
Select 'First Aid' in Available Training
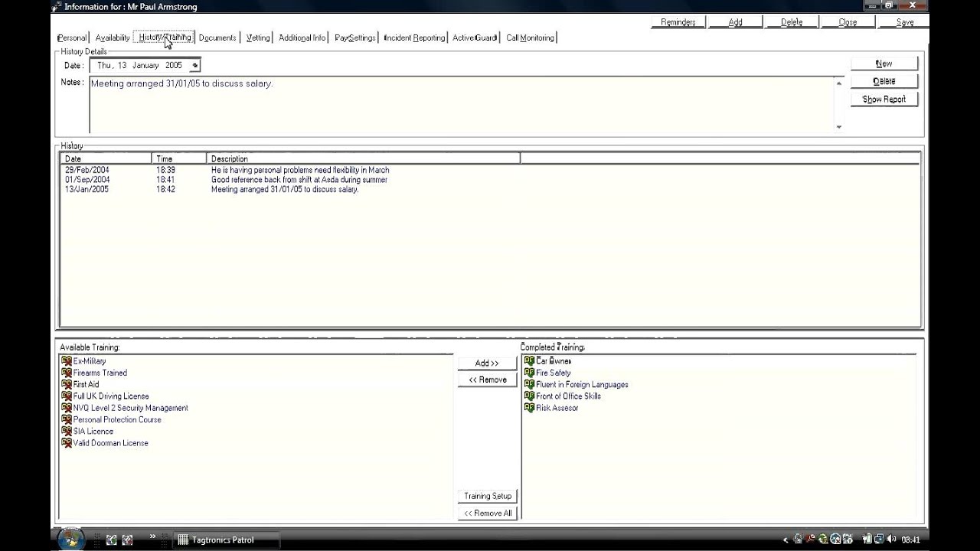point(87,385)
